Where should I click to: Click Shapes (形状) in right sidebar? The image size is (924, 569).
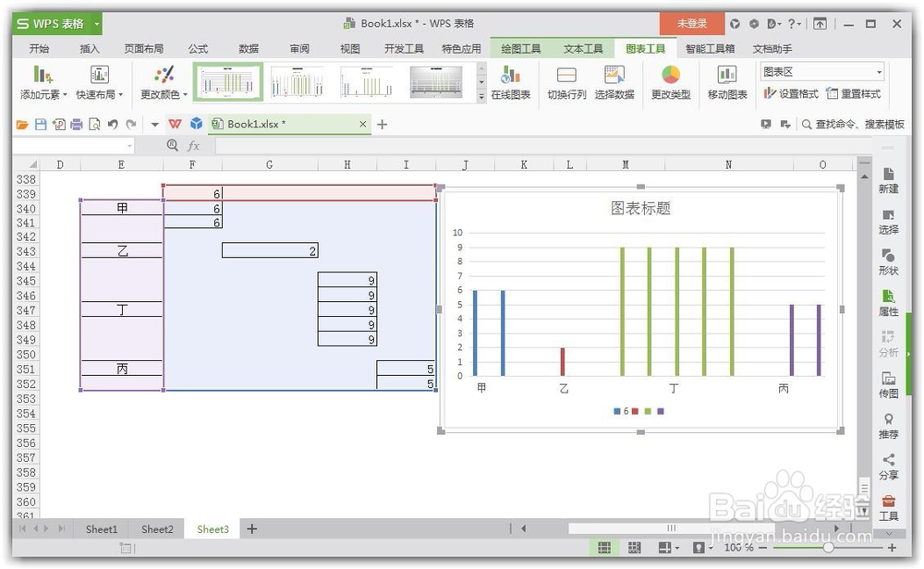(888, 262)
